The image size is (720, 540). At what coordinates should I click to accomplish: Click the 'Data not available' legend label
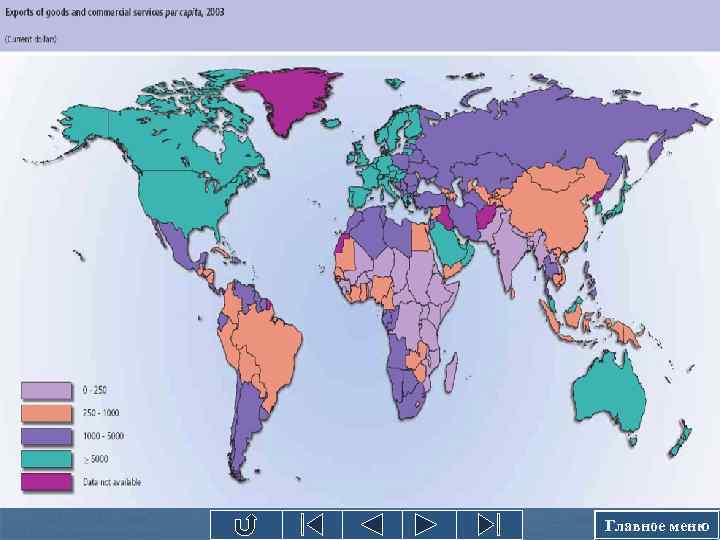[112, 482]
